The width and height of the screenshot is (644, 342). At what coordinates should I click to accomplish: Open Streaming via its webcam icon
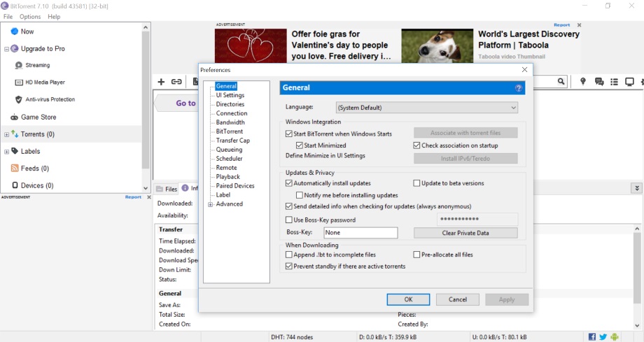pos(18,65)
